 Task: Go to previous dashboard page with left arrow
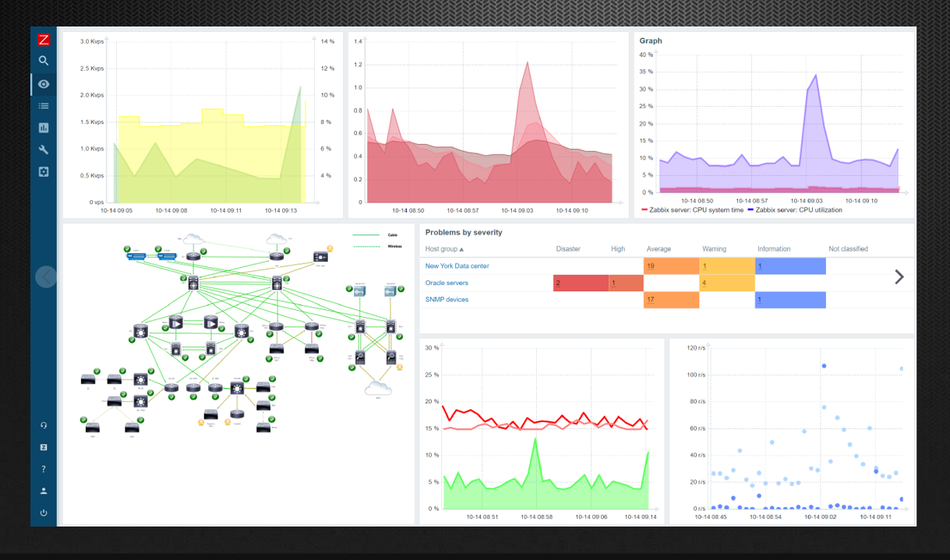46,276
